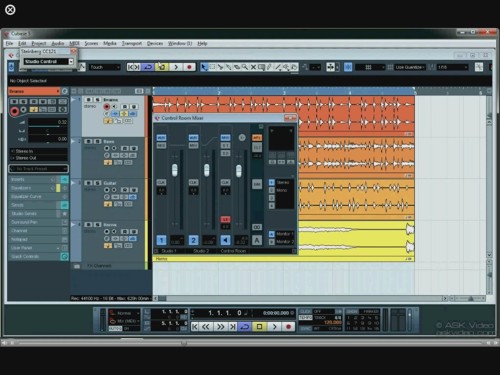Toggle Mute on the Guitar track
The height and width of the screenshot is (375, 500).
[x=88, y=183]
